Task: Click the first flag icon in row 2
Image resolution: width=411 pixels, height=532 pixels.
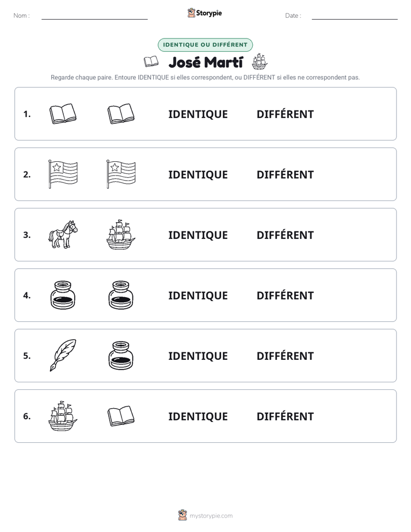Action: [x=63, y=174]
